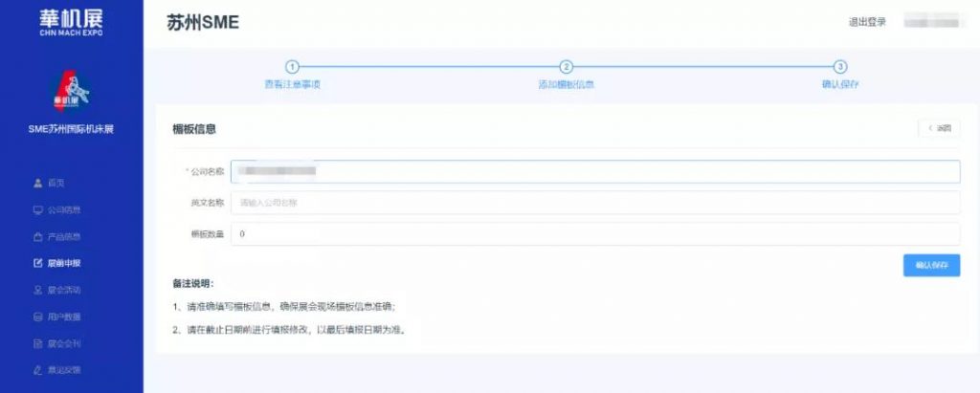Focus the 楣板数量 input field
The height and width of the screenshot is (393, 980).
pos(595,233)
